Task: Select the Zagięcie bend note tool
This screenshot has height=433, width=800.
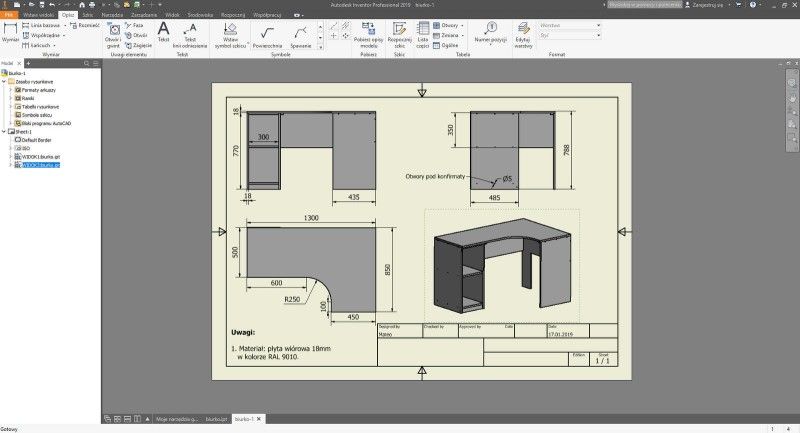Action: [138, 45]
